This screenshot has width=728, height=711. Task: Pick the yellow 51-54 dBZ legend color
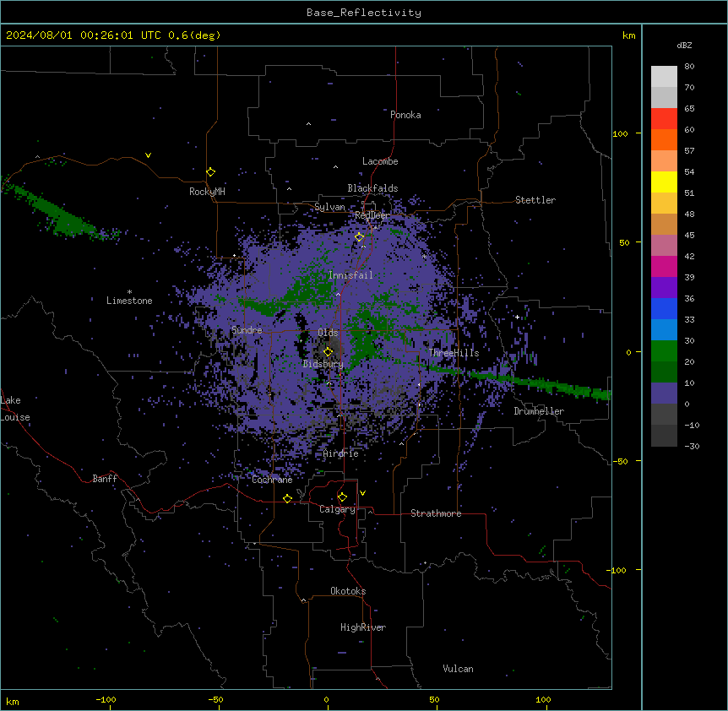click(x=664, y=182)
